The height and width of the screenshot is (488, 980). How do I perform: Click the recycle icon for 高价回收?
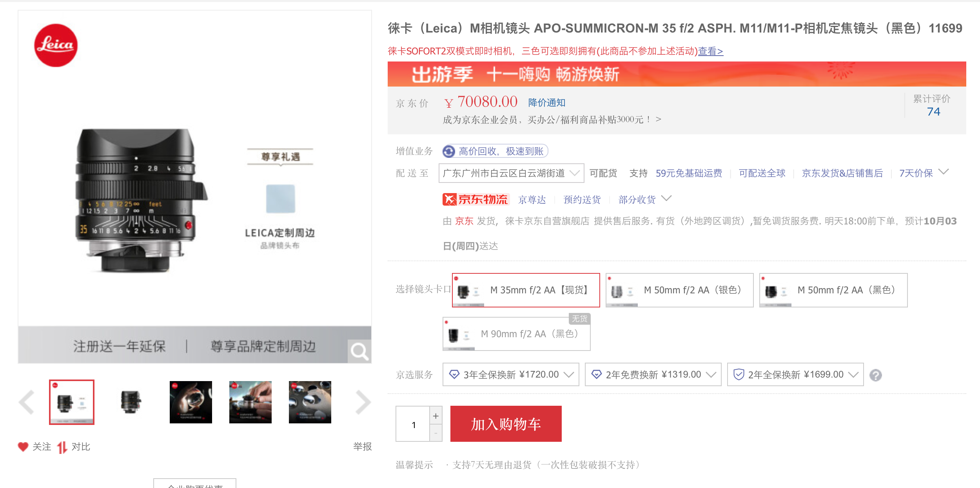pos(449,151)
